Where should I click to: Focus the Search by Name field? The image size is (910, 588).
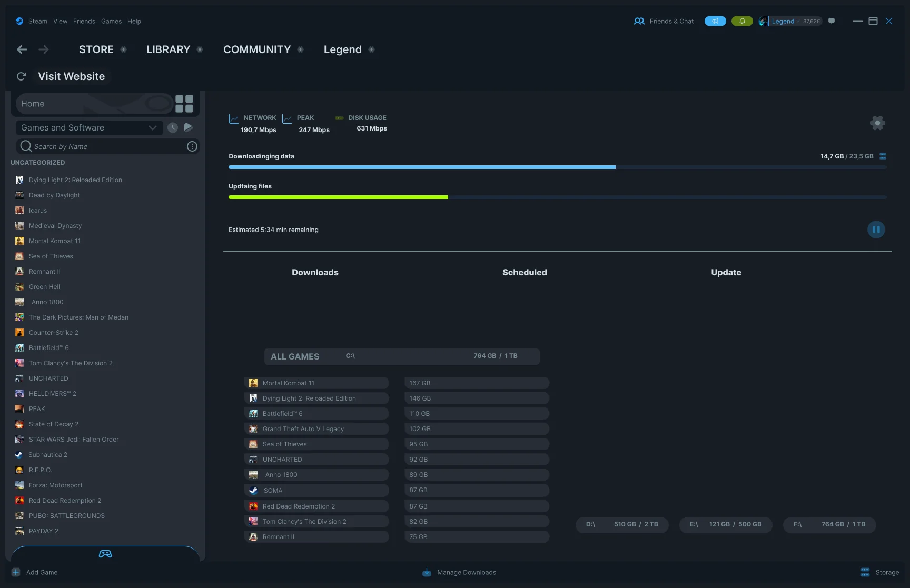pyautogui.click(x=108, y=146)
